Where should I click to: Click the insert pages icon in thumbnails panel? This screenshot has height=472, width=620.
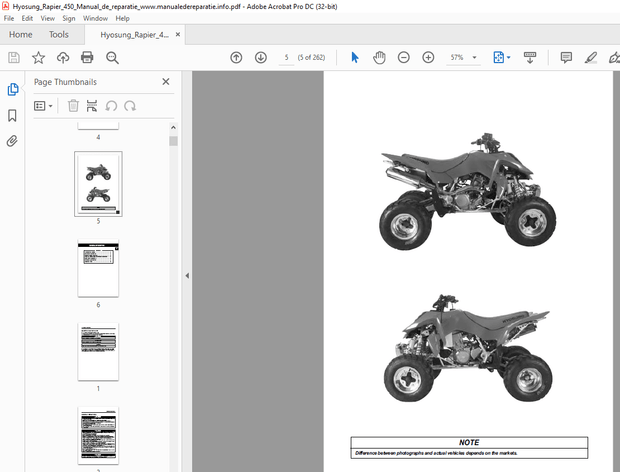point(92,106)
